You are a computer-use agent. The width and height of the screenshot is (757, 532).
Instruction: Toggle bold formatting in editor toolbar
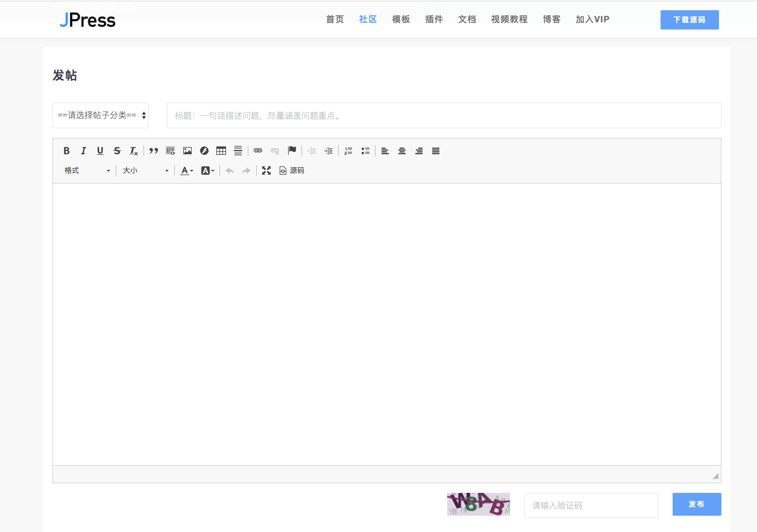pos(67,151)
